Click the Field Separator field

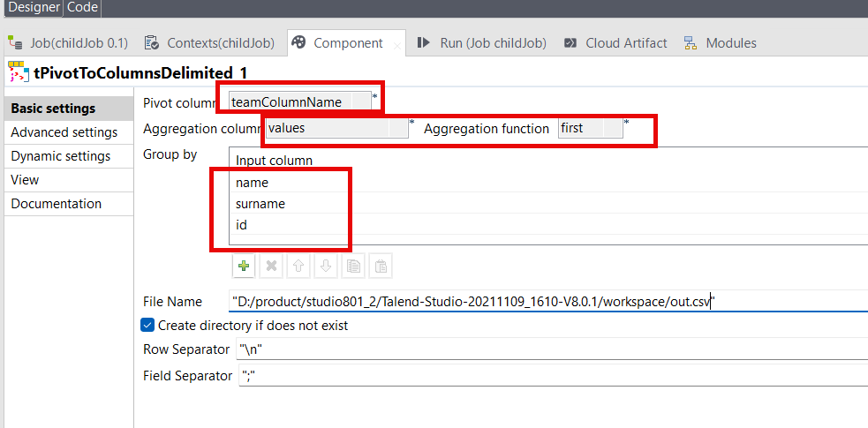click(554, 376)
